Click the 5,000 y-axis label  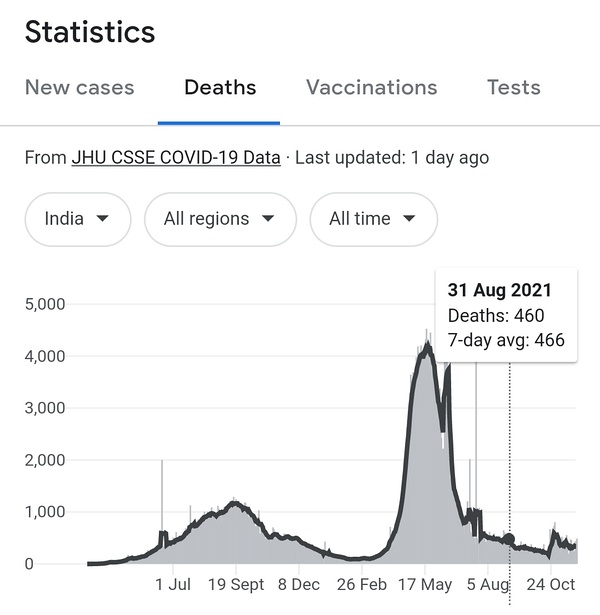[45, 304]
